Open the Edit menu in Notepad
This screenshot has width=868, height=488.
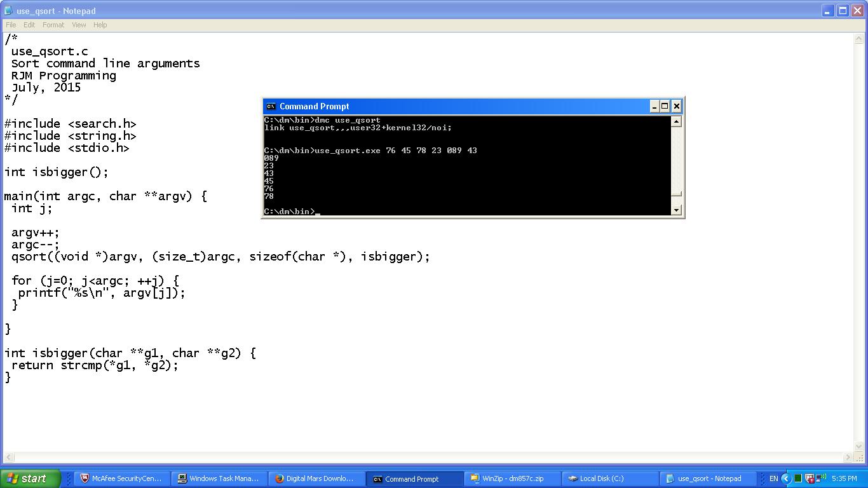click(29, 25)
